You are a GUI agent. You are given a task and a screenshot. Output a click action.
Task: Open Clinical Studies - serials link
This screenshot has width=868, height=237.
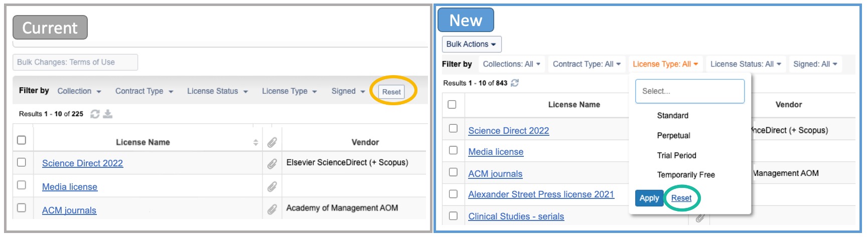click(516, 216)
